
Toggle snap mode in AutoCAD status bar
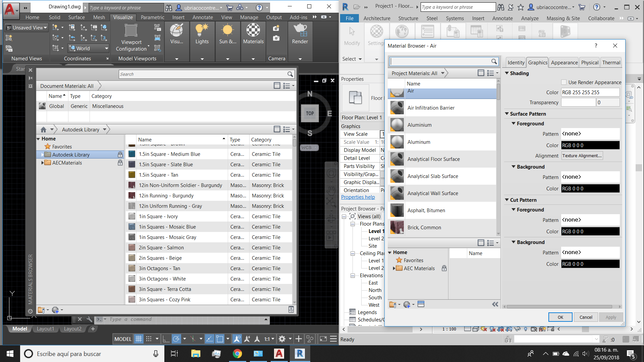[149, 339]
